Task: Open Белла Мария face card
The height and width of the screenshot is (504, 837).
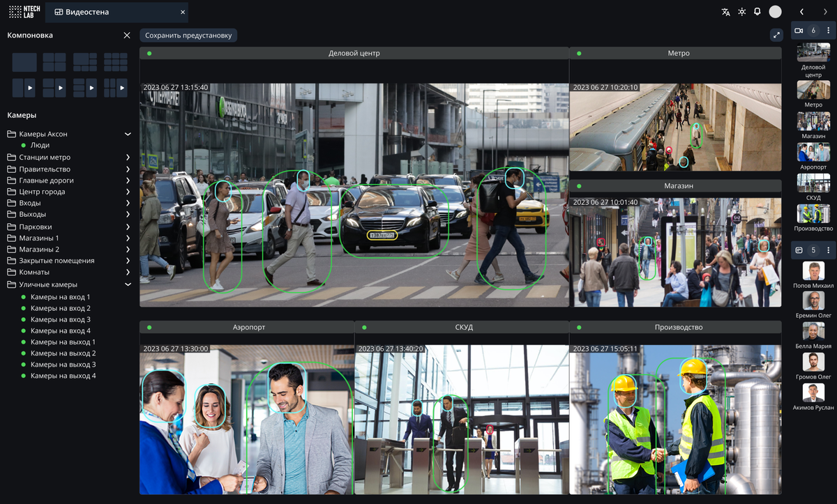Action: (x=813, y=332)
